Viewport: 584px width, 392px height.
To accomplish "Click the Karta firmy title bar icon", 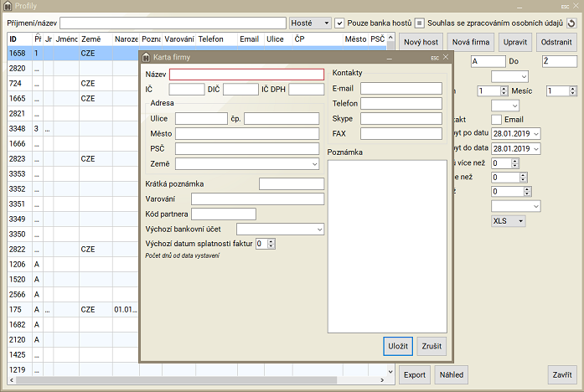I will [x=147, y=58].
